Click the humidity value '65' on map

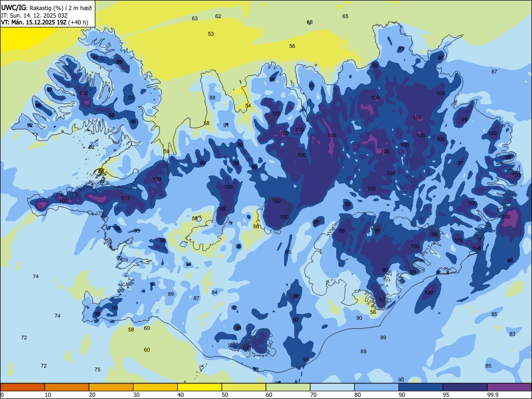(x=345, y=16)
